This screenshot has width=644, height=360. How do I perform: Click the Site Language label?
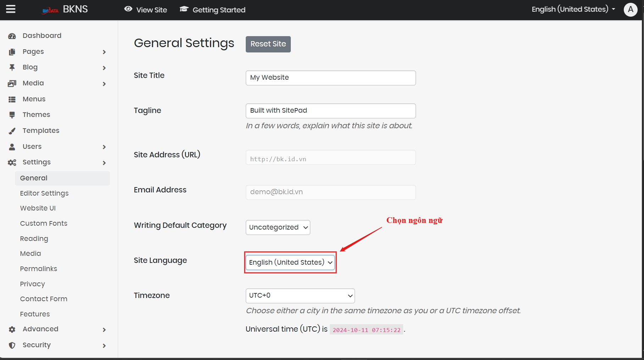[160, 260]
